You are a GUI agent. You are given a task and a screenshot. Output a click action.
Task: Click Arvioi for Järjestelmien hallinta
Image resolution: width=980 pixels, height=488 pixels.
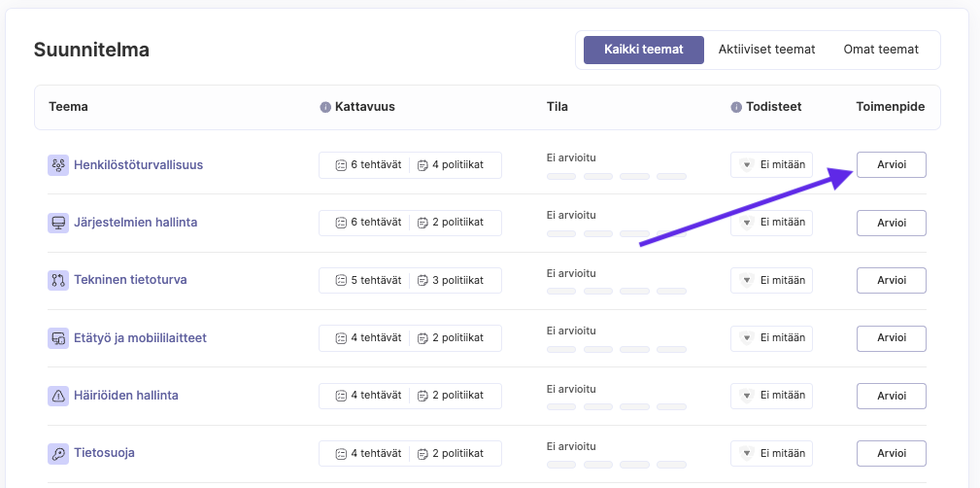892,223
